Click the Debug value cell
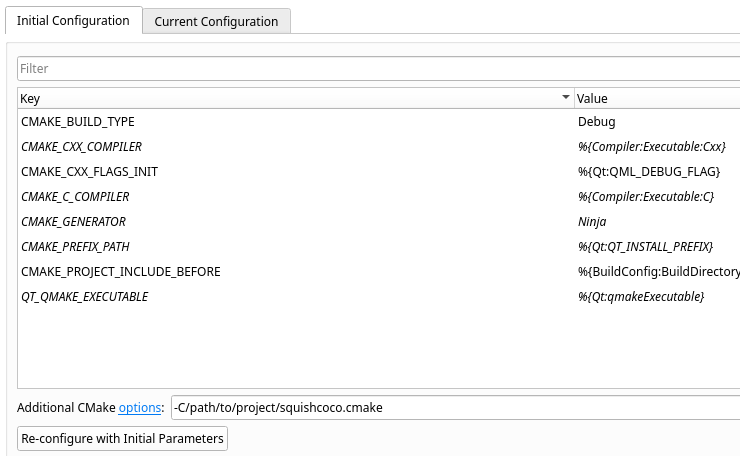This screenshot has width=740, height=456. tap(597, 122)
